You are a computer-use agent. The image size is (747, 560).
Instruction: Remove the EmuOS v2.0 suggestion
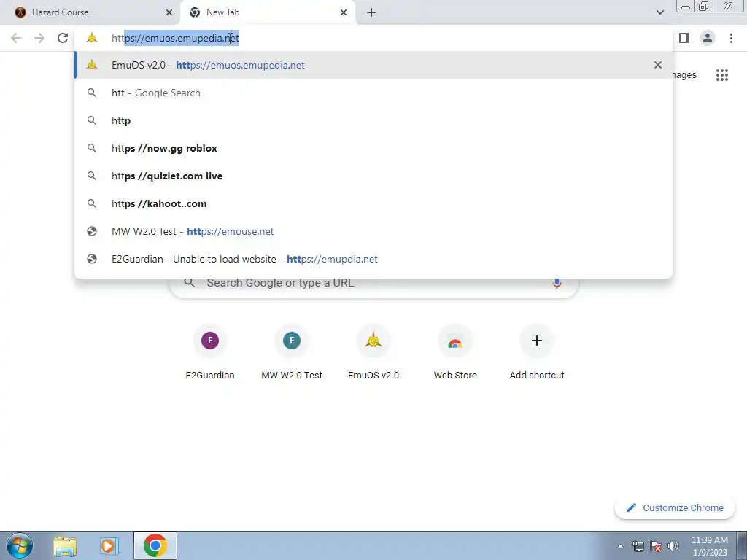[x=658, y=65]
